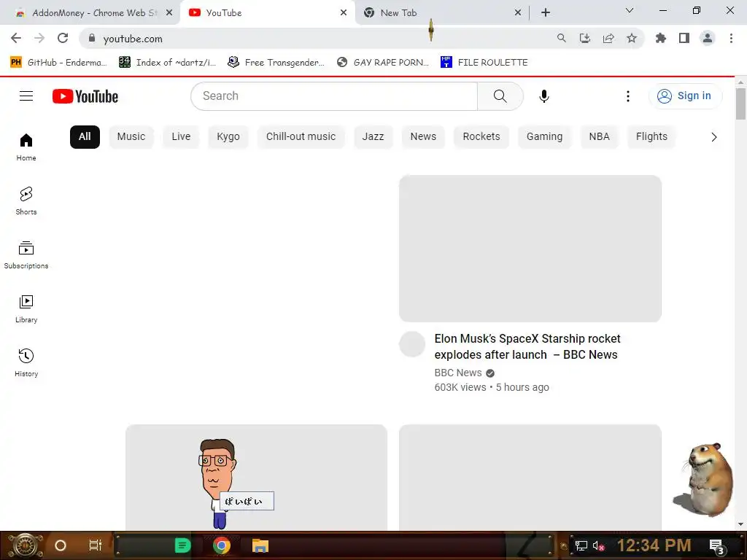747x560 pixels.
Task: Open Chrome from the taskbar
Action: (x=222, y=545)
